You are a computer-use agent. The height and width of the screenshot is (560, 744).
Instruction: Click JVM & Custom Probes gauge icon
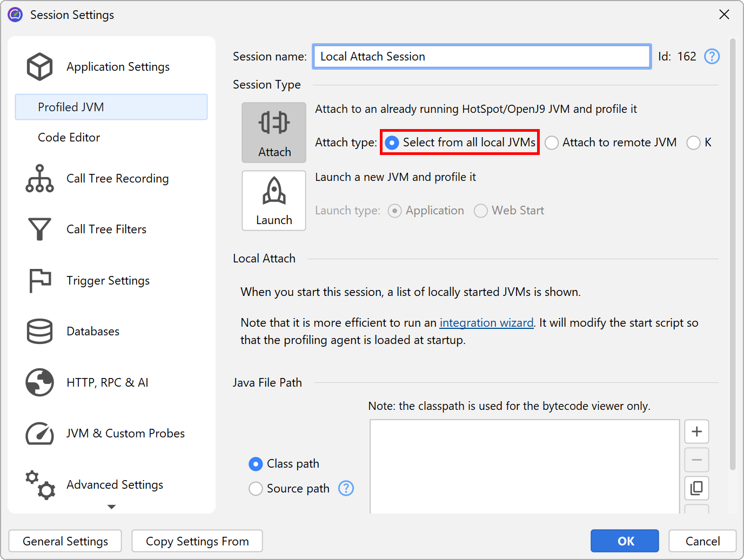(39, 434)
